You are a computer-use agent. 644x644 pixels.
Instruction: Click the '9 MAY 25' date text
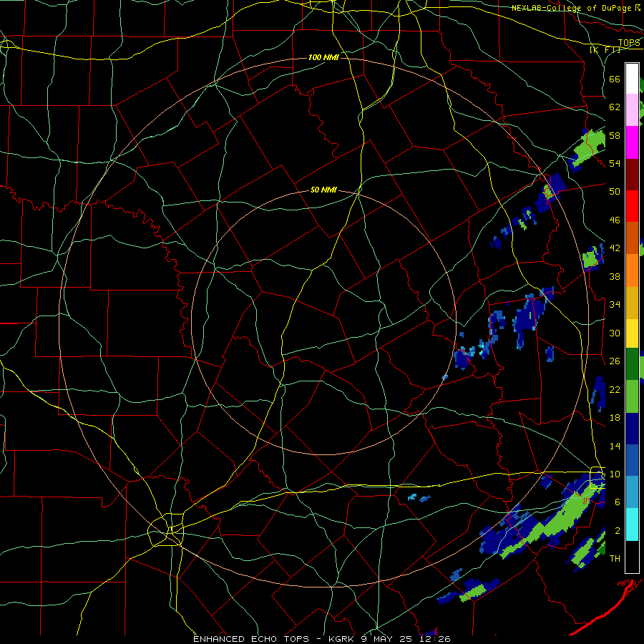pos(387,639)
